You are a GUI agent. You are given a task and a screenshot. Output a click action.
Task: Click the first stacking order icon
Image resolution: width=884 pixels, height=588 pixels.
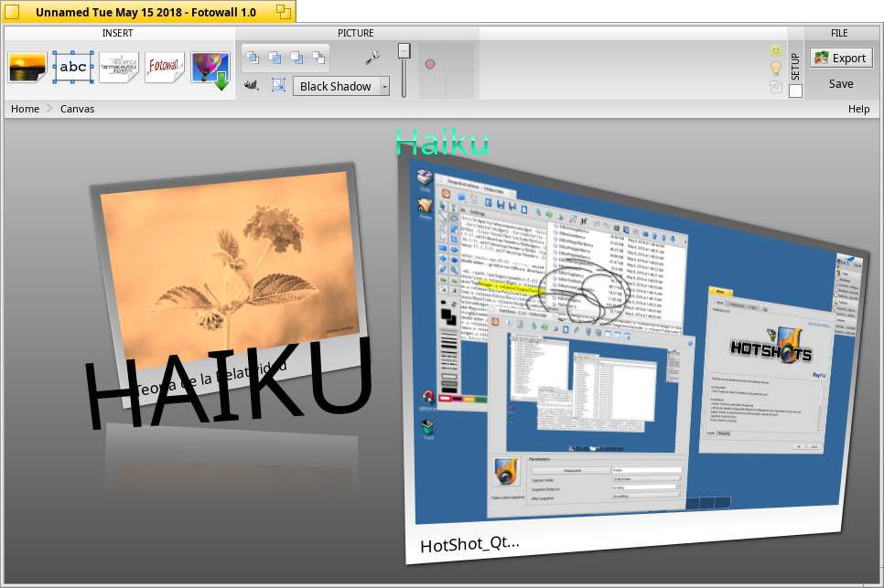coord(253,58)
